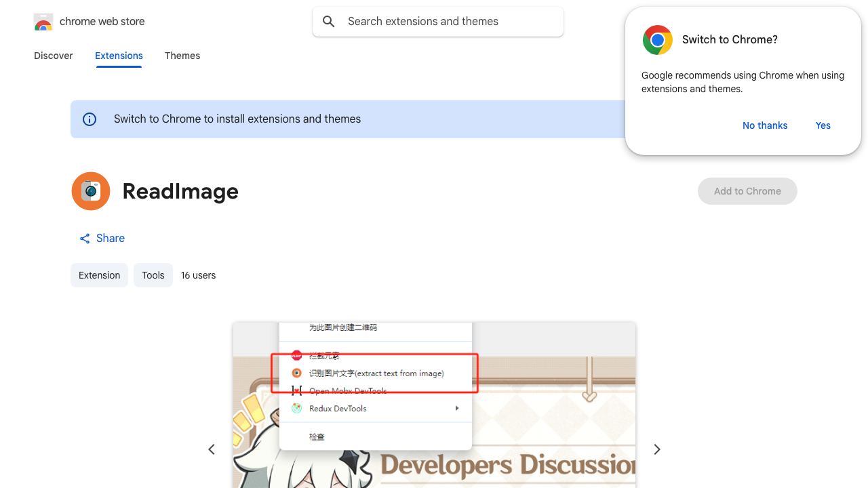The width and height of the screenshot is (868, 488).
Task: Focus the Search extensions and themes field
Action: [x=438, y=22]
